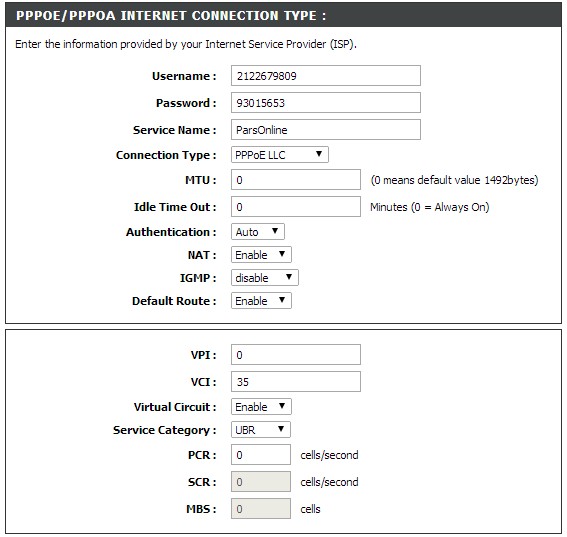Click the VPI input field

tap(296, 355)
